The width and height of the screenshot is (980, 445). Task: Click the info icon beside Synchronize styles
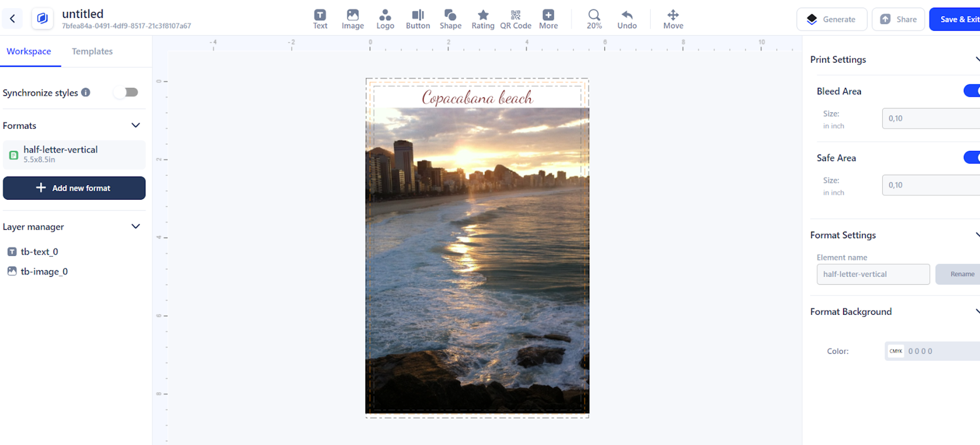point(86,92)
